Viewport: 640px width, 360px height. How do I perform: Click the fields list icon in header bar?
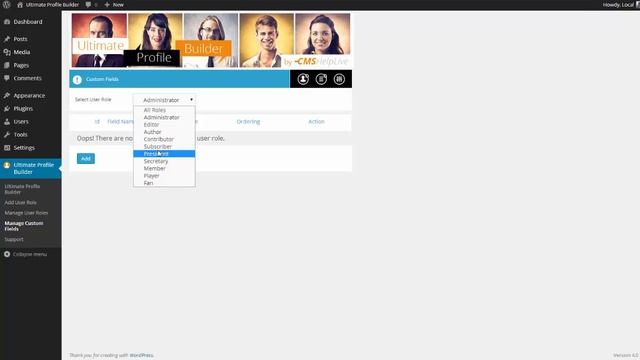coord(321,79)
